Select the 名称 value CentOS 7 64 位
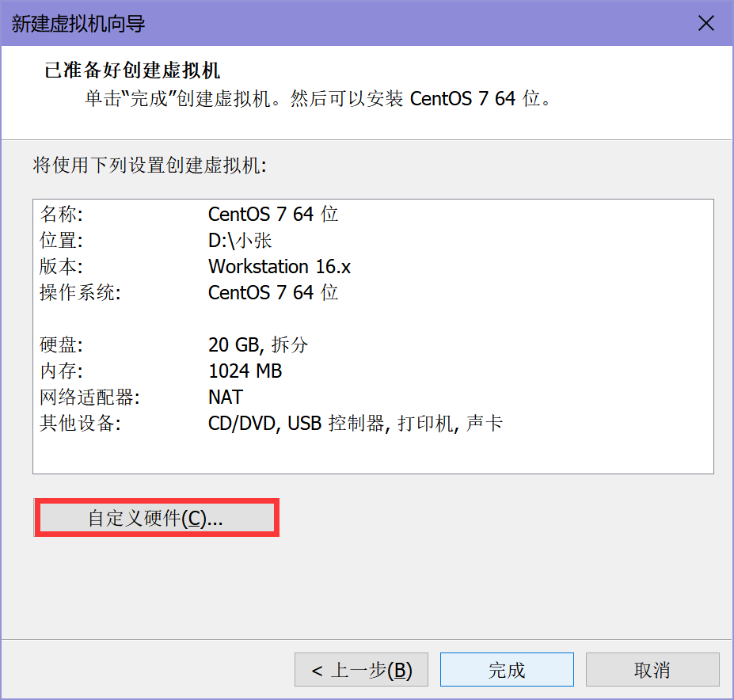The width and height of the screenshot is (734, 700). click(273, 214)
